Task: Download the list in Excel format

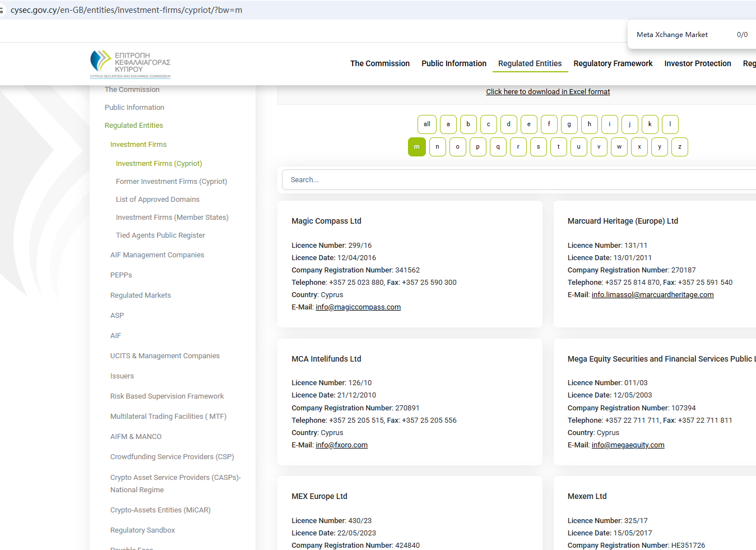Action: coord(548,92)
